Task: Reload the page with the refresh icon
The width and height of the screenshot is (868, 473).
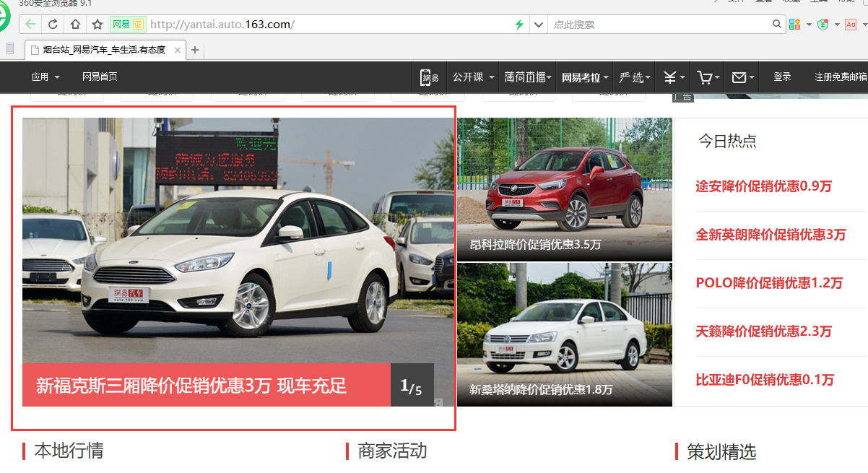Action: (53, 25)
